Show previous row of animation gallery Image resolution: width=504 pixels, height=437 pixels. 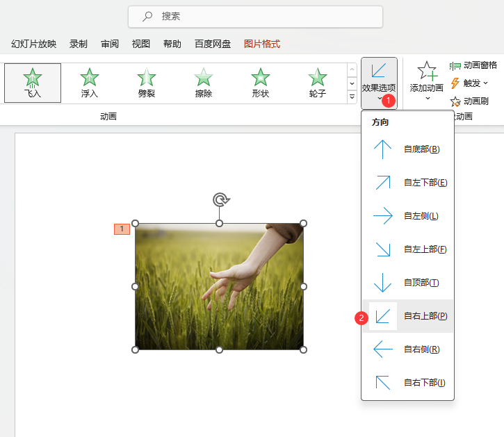click(x=352, y=69)
